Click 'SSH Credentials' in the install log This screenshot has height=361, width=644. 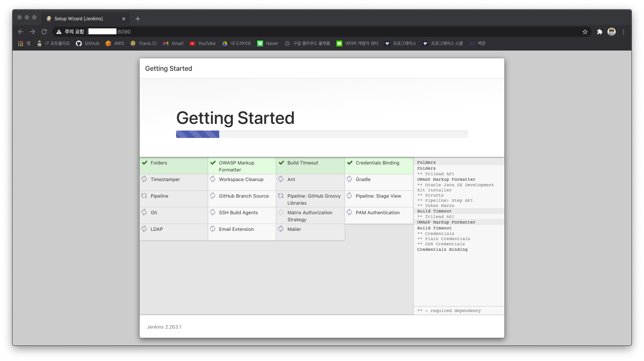pyautogui.click(x=445, y=244)
